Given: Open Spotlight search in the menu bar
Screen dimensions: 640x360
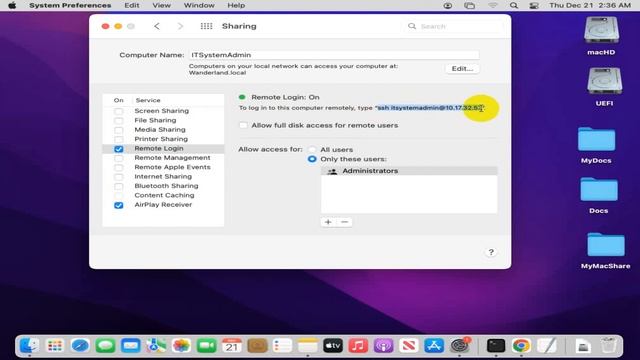Looking at the screenshot, I should click(514, 5).
